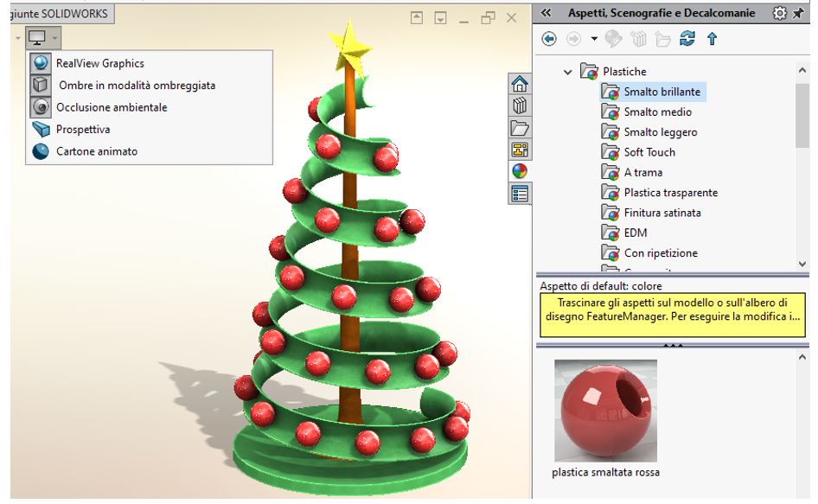Go forward in appearances browser
Image resolution: width=818 pixels, height=504 pixels.
(573, 39)
